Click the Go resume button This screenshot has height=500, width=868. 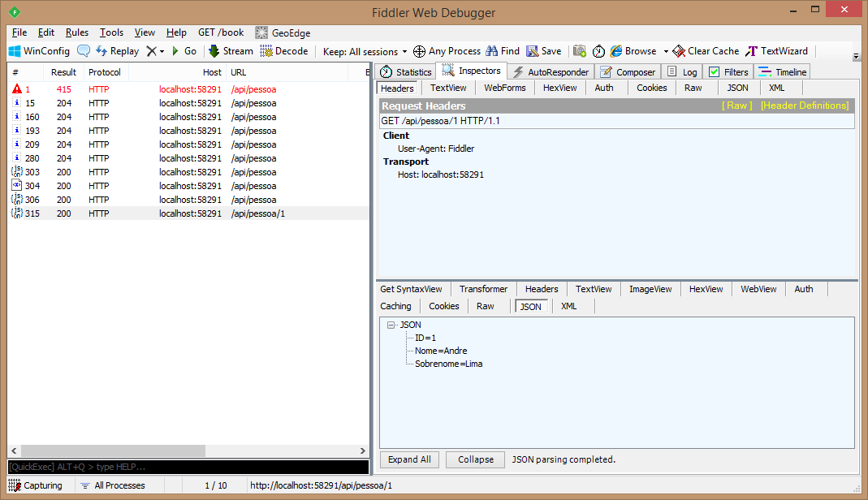(x=184, y=51)
